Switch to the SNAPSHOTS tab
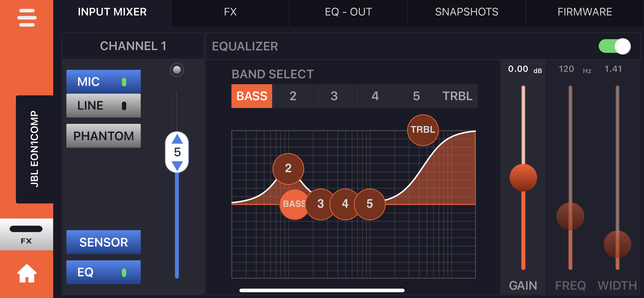The height and width of the screenshot is (298, 644). point(466,12)
